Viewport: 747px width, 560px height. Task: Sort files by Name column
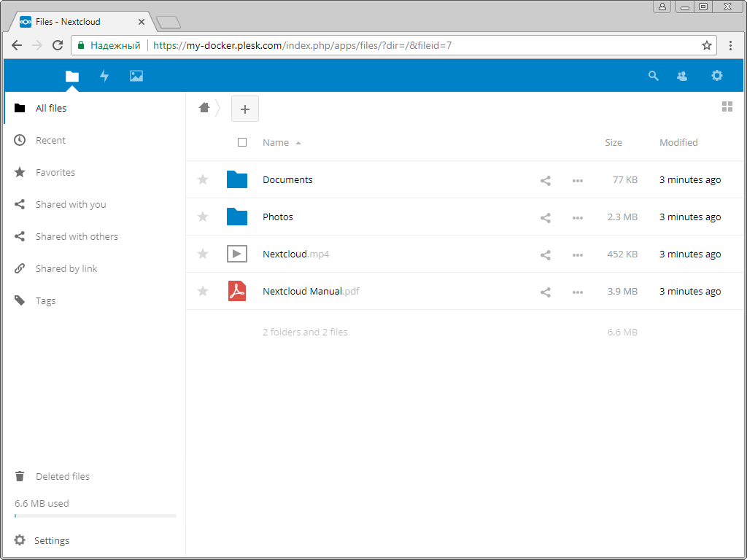[276, 142]
